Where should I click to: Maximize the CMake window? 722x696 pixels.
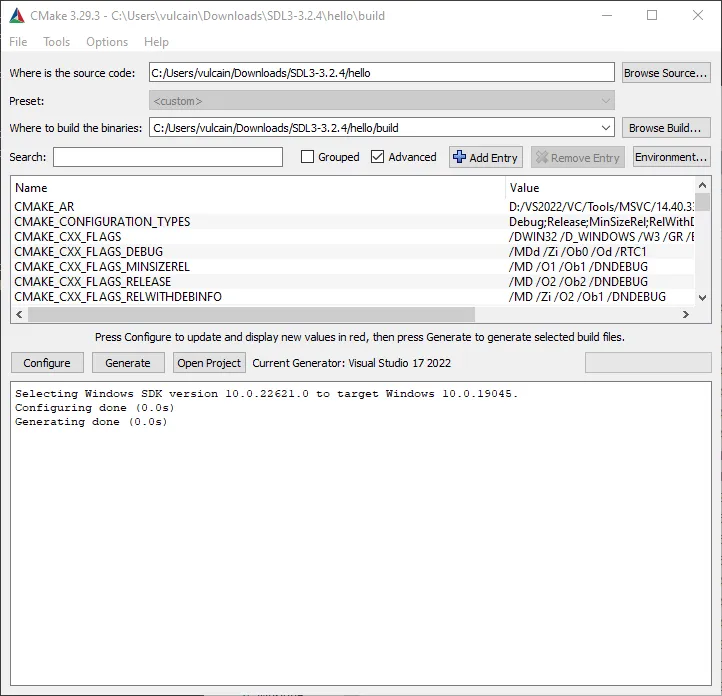click(x=652, y=15)
